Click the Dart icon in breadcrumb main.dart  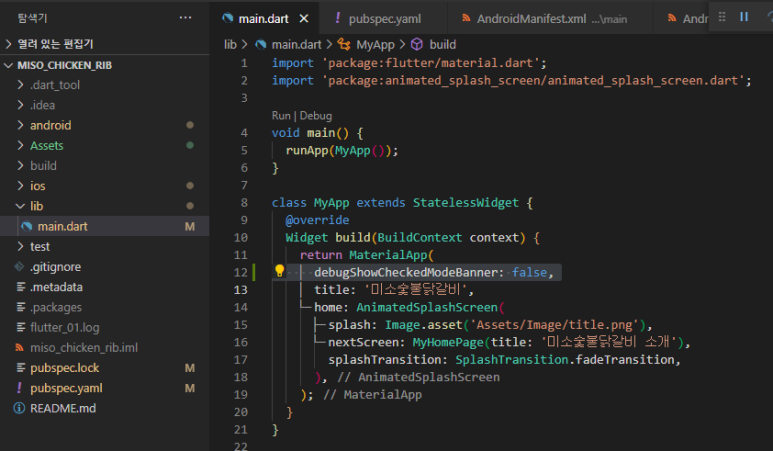point(261,44)
